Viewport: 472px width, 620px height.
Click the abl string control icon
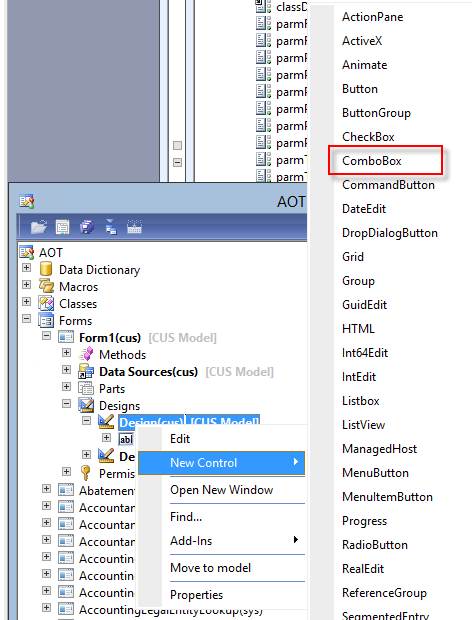click(126, 439)
